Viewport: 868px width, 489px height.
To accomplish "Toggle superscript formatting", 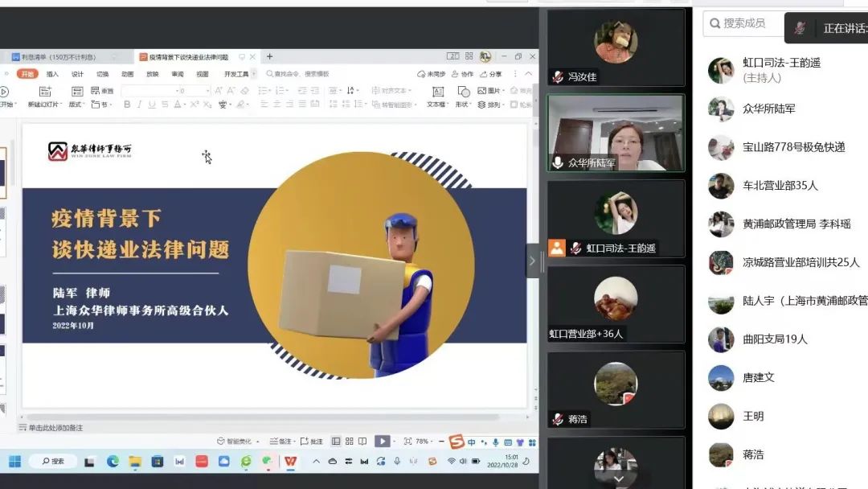I will 194,104.
